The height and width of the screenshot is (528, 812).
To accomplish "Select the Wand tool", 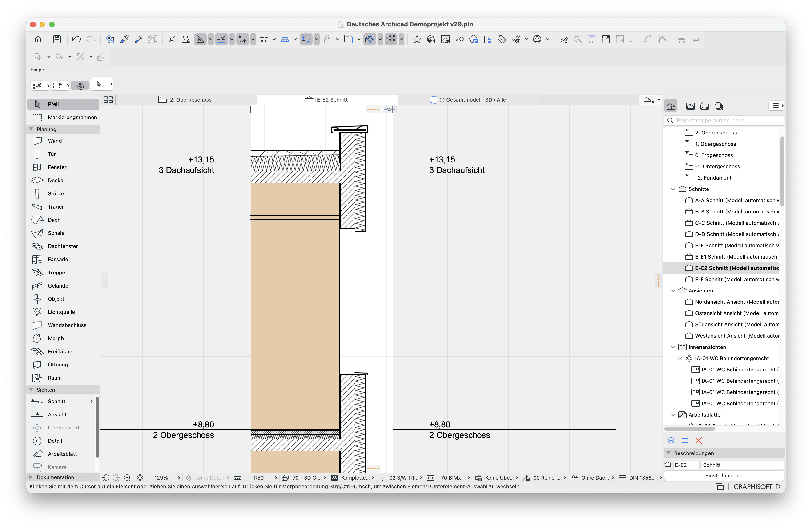I will pyautogui.click(x=63, y=141).
